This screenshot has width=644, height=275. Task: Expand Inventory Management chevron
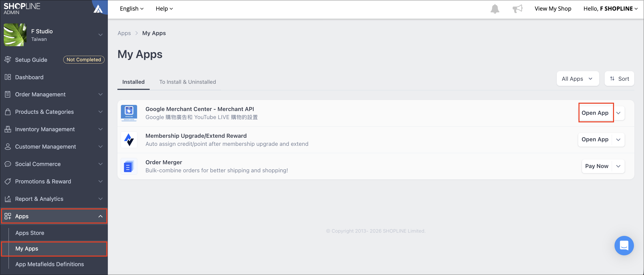[x=101, y=129]
